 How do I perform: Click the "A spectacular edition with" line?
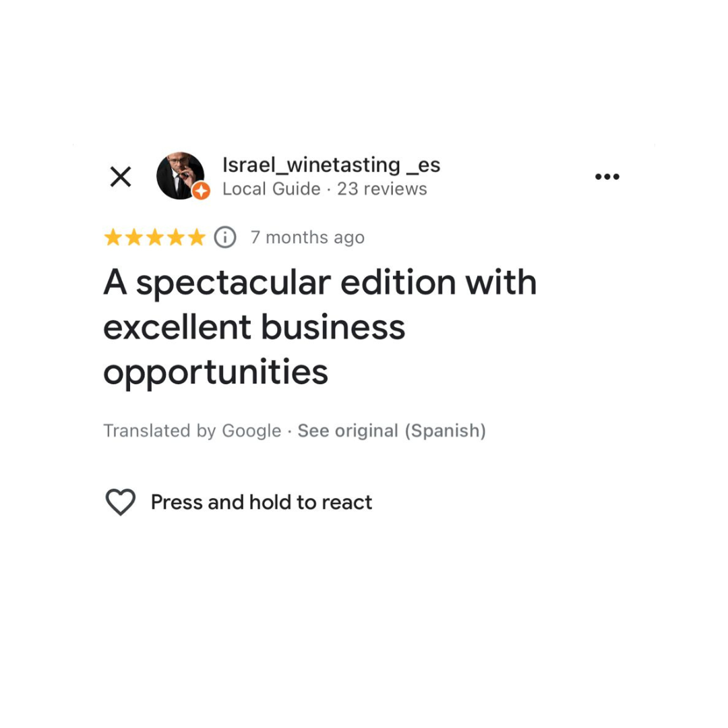(320, 282)
